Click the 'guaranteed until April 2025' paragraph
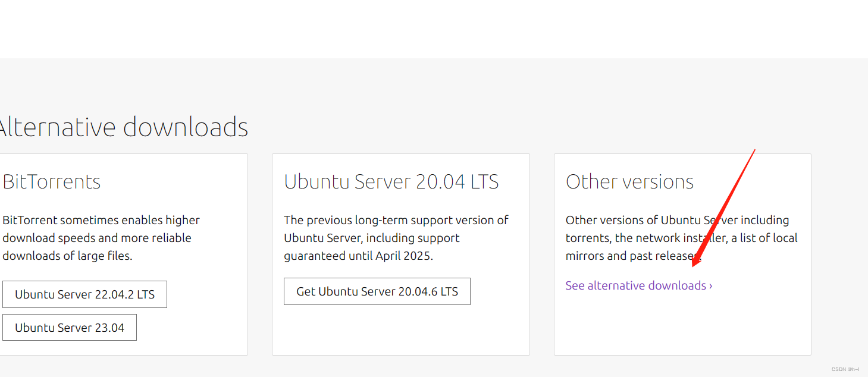The image size is (868, 377). (x=396, y=238)
